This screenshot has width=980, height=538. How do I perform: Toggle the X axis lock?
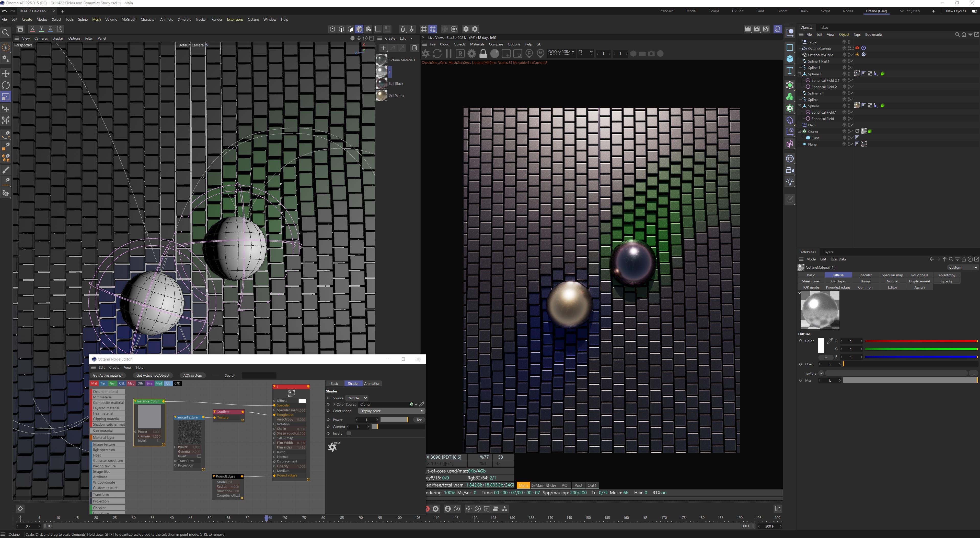[x=32, y=29]
